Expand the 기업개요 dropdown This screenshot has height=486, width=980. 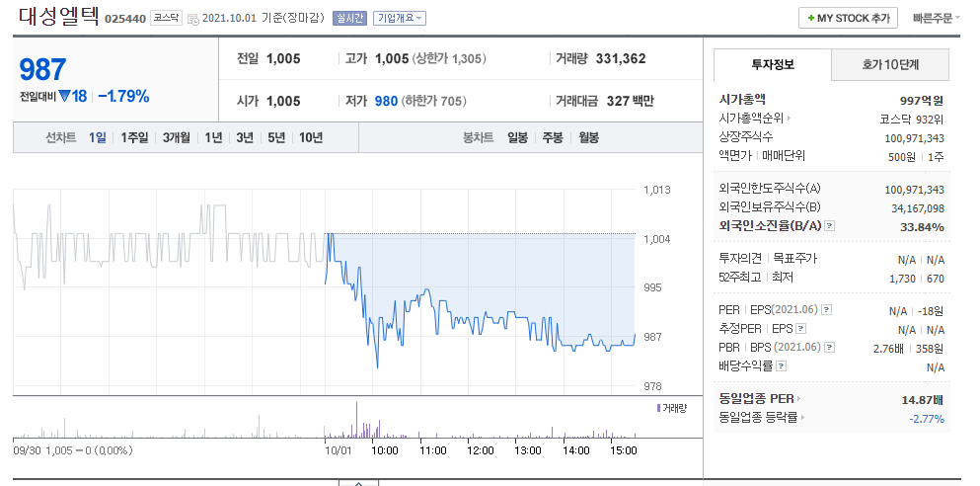[400, 18]
